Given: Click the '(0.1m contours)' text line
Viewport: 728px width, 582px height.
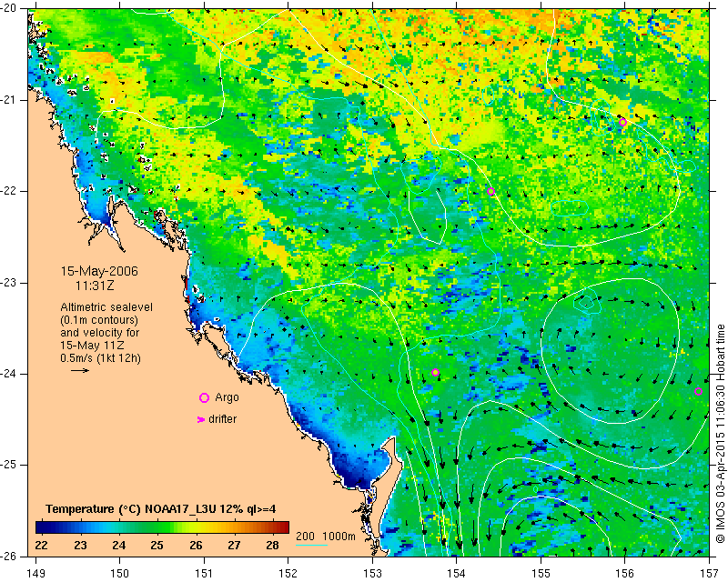Looking at the screenshot, I should coord(99,320).
